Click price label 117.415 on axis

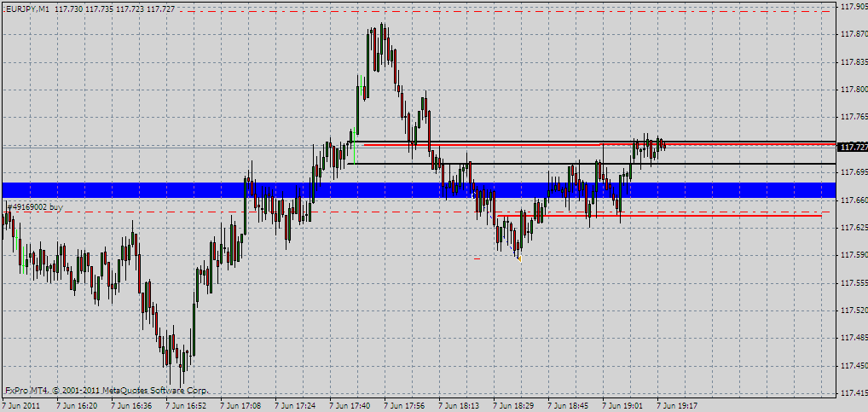(x=853, y=394)
